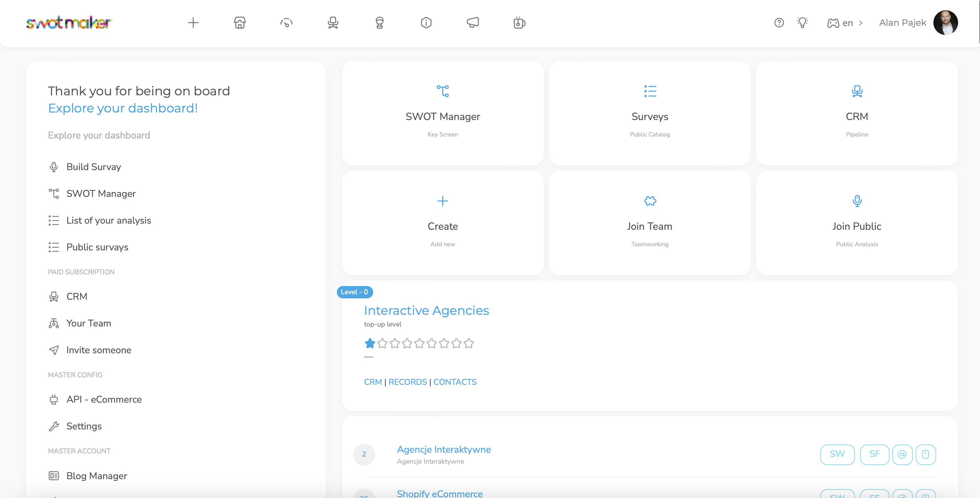
Task: Click the dashboard gauge icon in header
Action: click(x=286, y=23)
